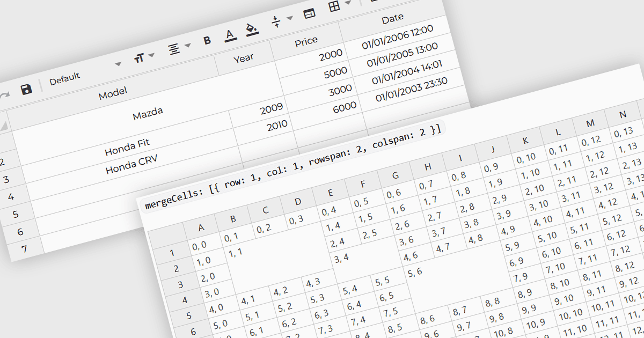Select column header M in lower sheet
Screen dimensions: 644x338
(590, 123)
